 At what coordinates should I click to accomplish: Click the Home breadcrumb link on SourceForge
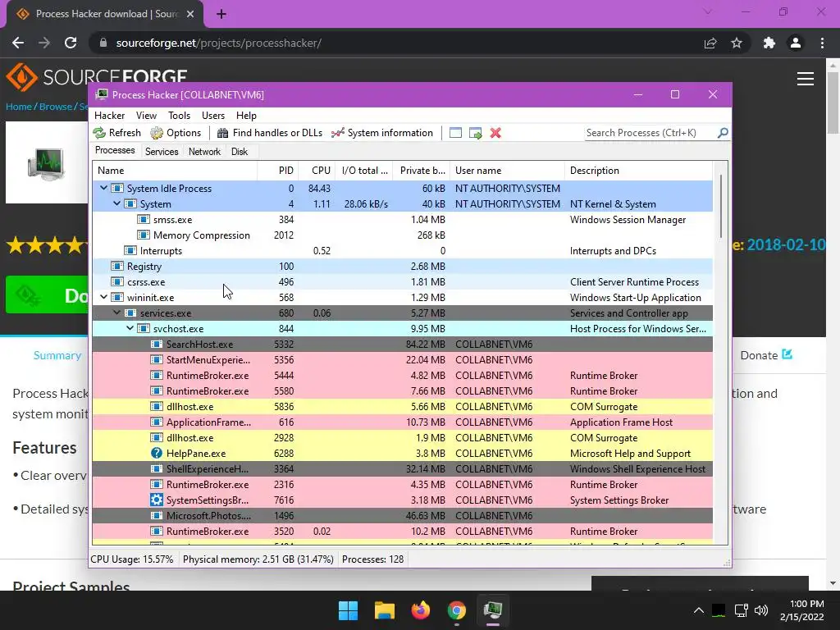coord(19,107)
